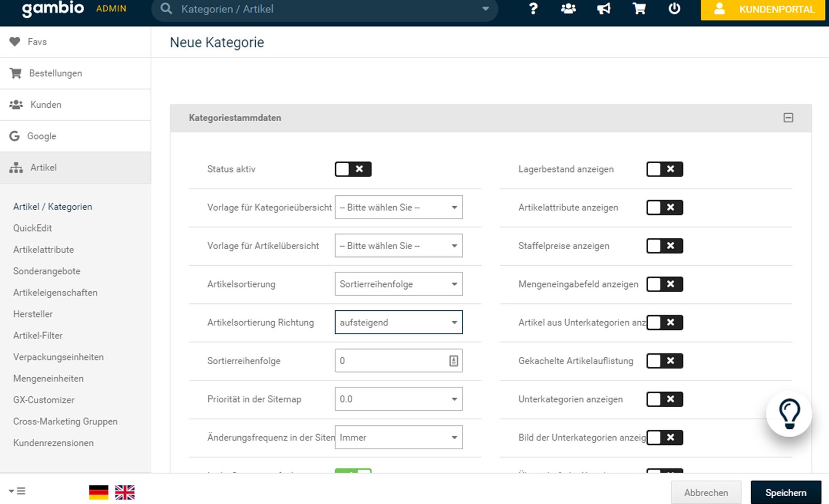Expand Artikelsortierung Richtung dropdown

398,323
